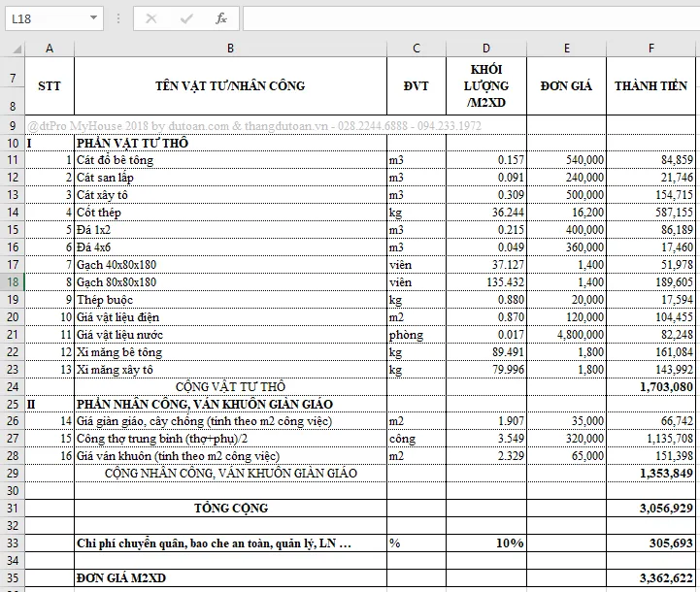Screen dimensions: 700x592
Task: Select the Cốt thép material cell
Action: coord(229,212)
